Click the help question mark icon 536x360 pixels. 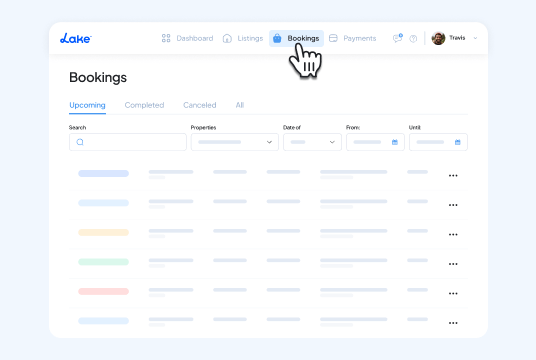pos(413,39)
